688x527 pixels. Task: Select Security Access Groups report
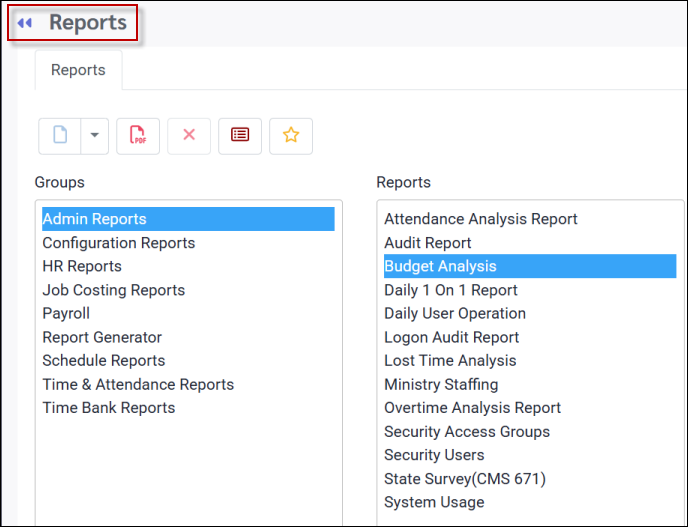coord(530,432)
